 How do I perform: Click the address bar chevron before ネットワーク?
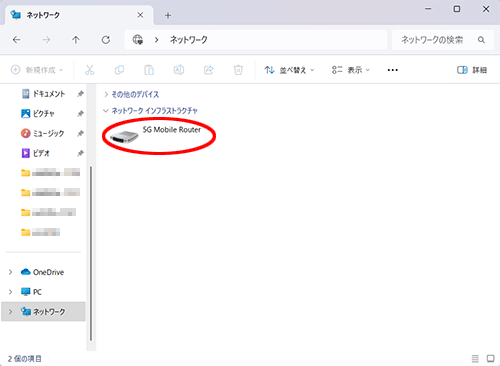point(156,40)
